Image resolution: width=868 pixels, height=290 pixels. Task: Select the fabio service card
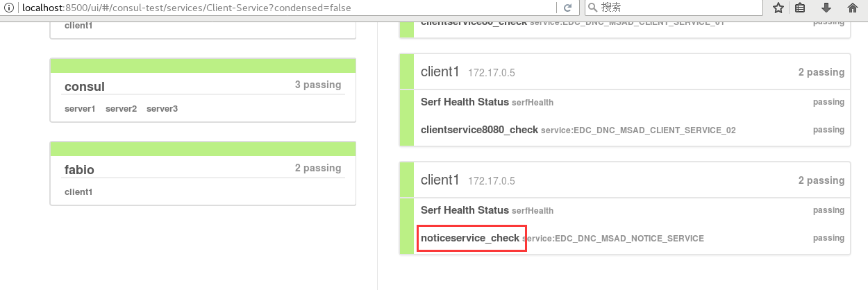tap(203, 173)
